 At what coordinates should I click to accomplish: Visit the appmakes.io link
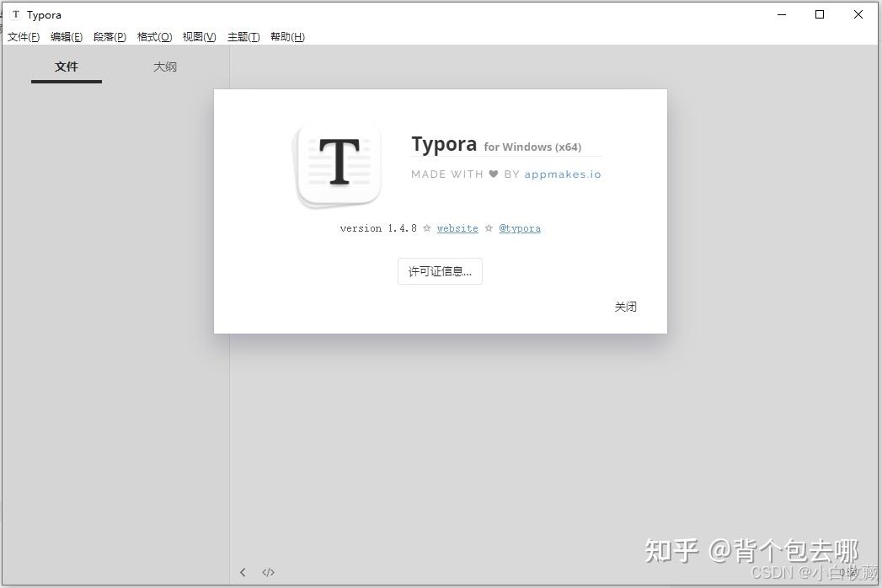(x=563, y=174)
